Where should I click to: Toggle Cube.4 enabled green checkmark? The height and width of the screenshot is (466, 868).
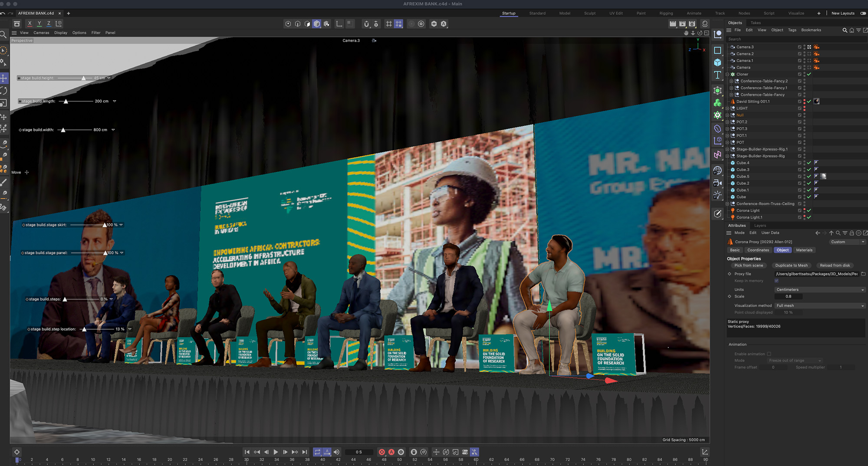tap(809, 163)
